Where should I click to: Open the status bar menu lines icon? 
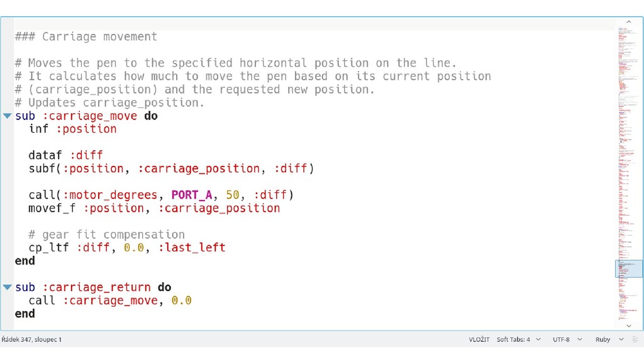(x=635, y=339)
